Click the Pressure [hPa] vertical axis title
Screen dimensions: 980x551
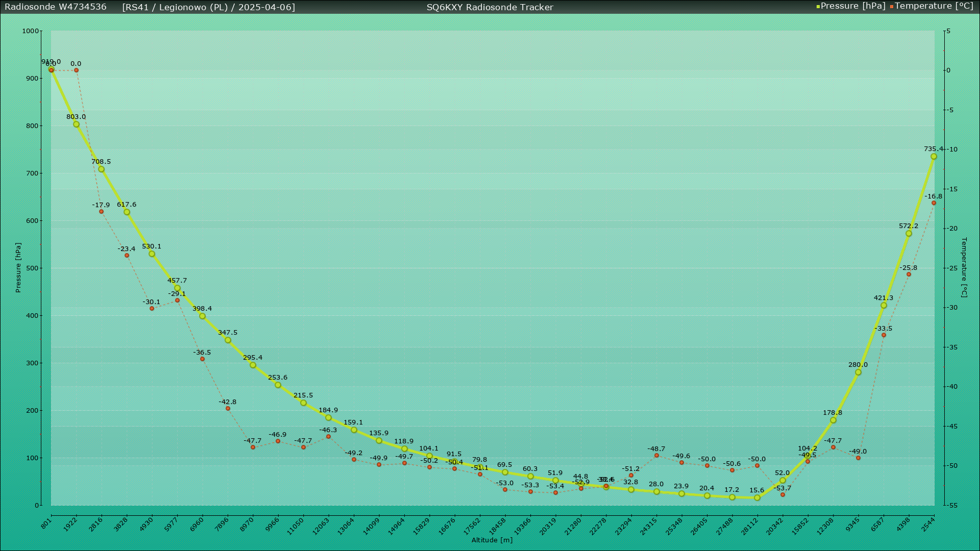[x=18, y=268]
